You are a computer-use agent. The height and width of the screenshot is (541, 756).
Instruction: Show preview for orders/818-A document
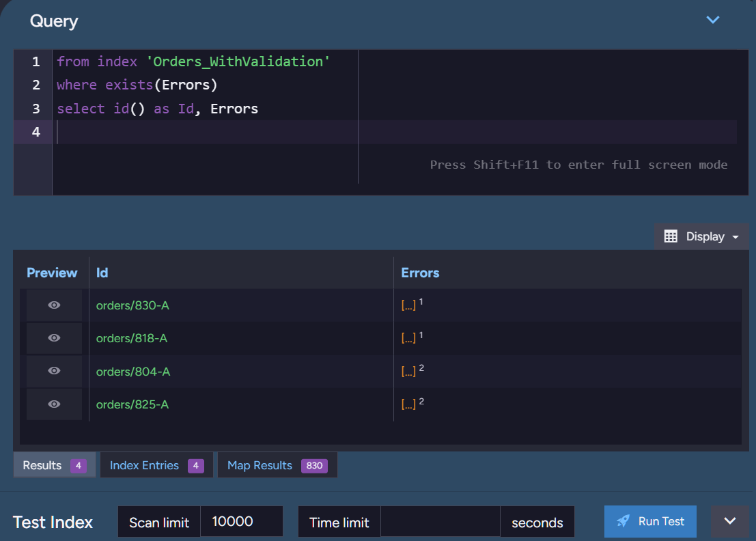[x=53, y=337]
